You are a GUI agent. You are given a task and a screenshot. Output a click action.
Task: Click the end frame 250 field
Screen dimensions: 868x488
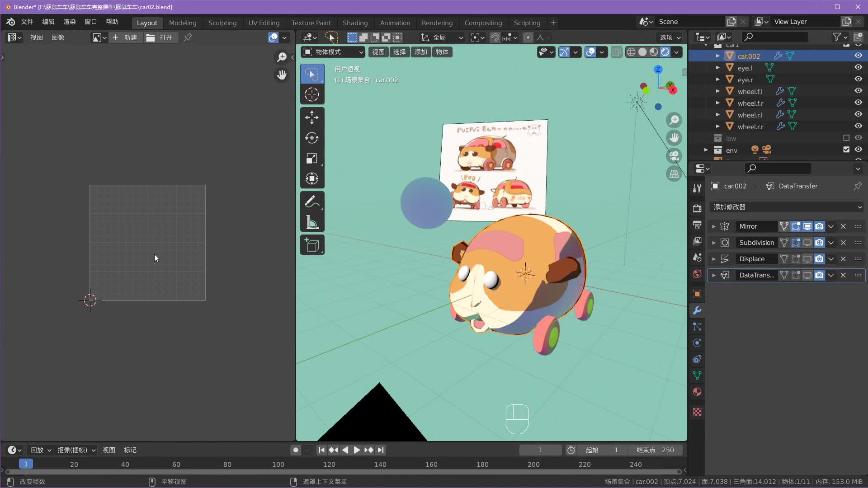655,450
